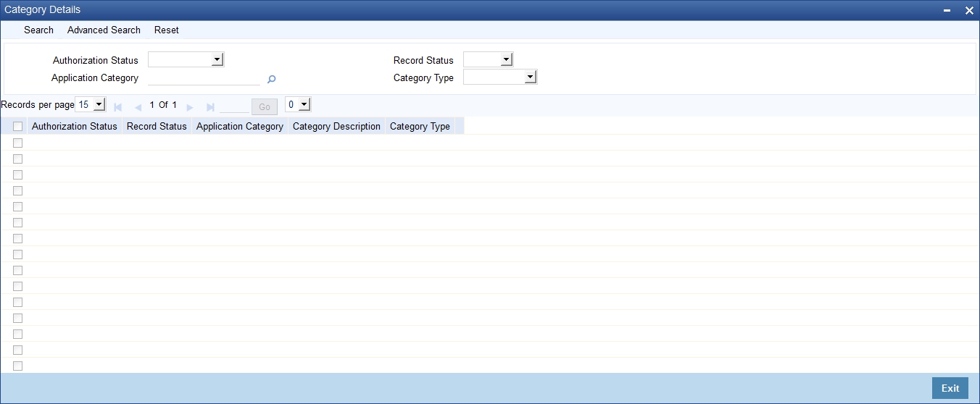Minimize the Category Details window
Screen dimensions: 980x404
coord(947,11)
